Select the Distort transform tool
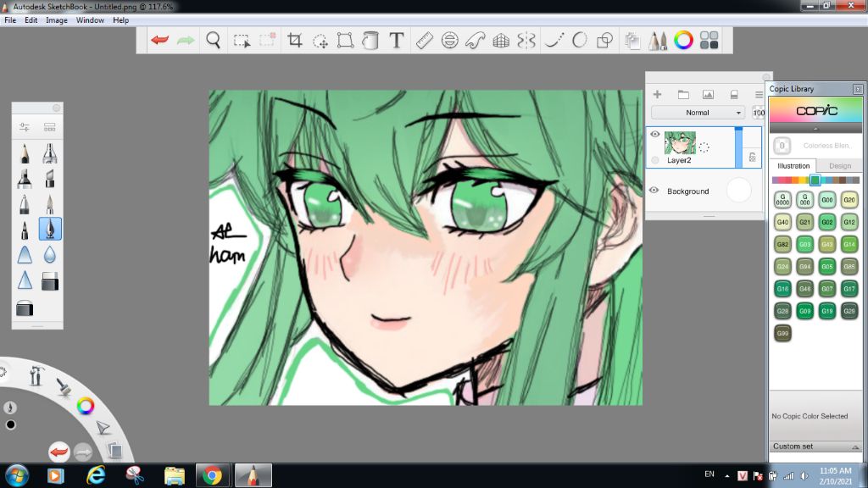This screenshot has height=488, width=868. pos(346,40)
